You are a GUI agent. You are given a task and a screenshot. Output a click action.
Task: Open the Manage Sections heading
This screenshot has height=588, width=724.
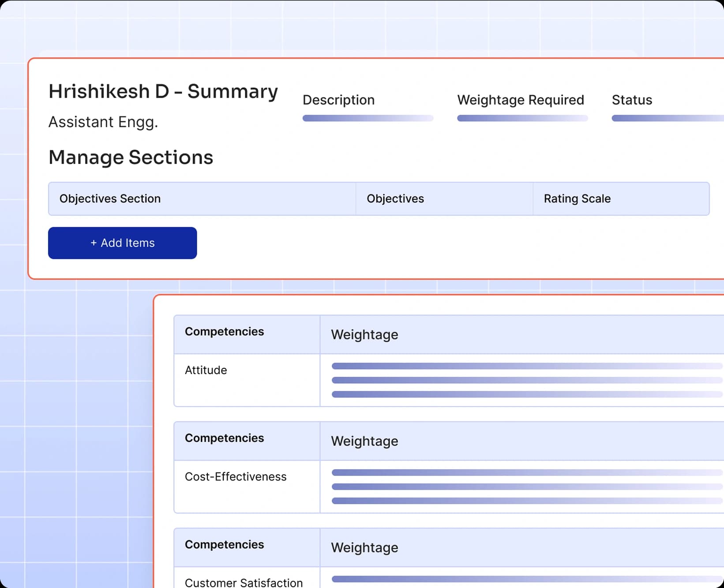point(131,157)
